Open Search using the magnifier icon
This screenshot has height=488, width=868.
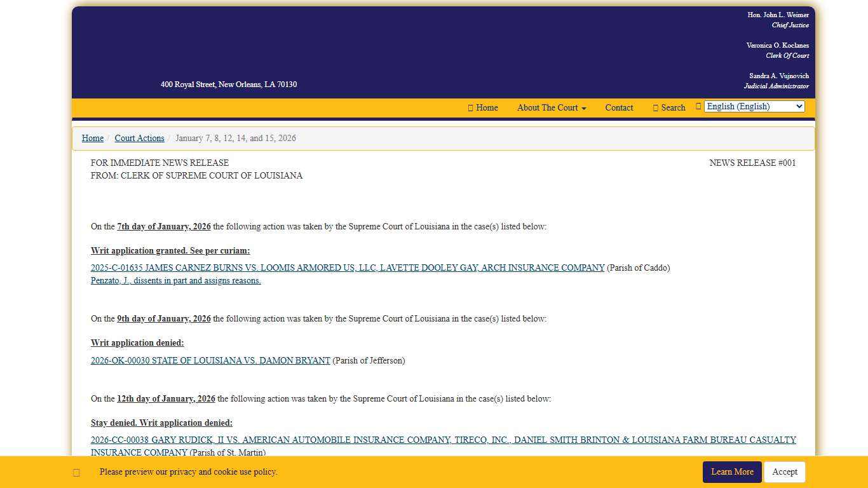pyautogui.click(x=655, y=107)
